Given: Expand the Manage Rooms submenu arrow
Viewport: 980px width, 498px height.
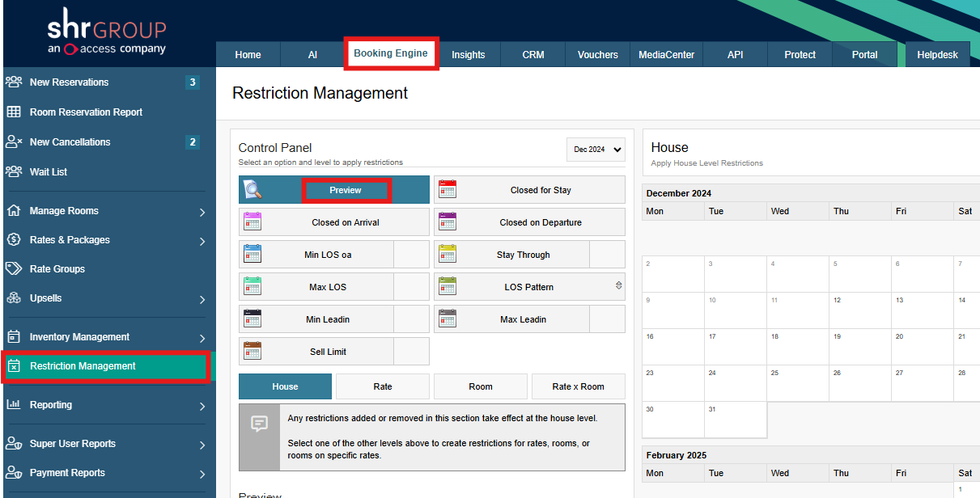Looking at the screenshot, I should (202, 212).
